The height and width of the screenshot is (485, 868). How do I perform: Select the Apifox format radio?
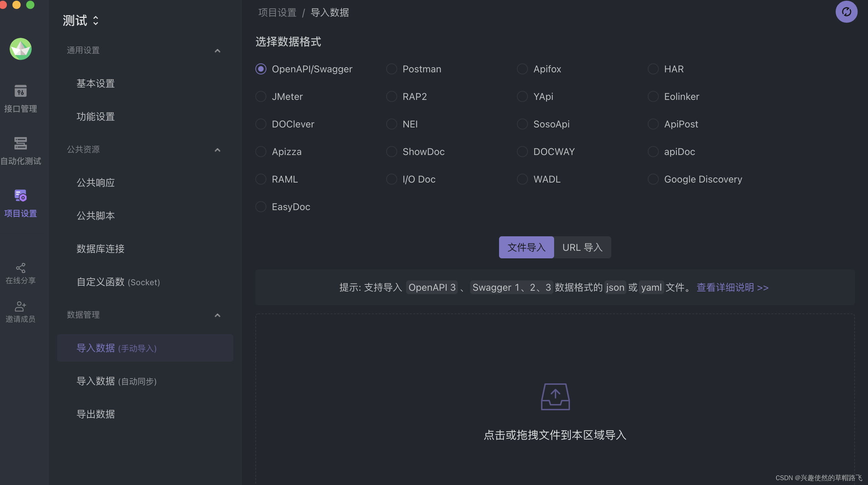click(522, 69)
